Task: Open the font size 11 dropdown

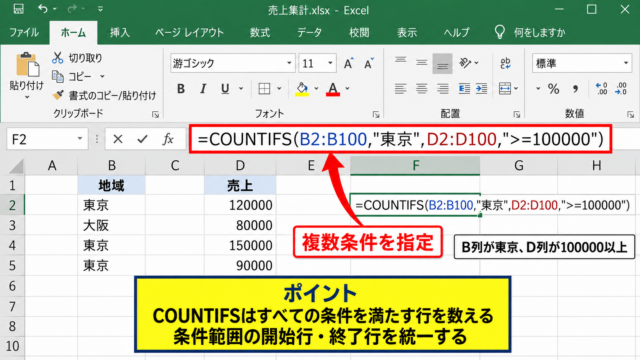Action: click(330, 63)
